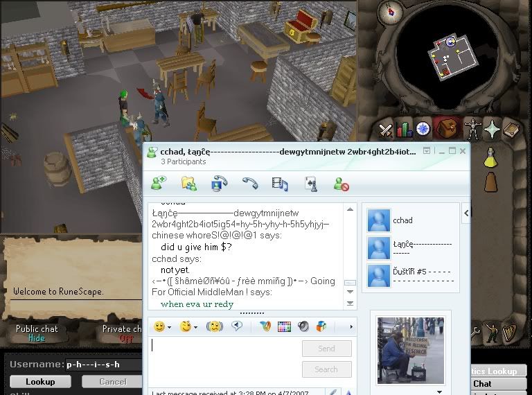Click the minimap room area

(x=453, y=58)
